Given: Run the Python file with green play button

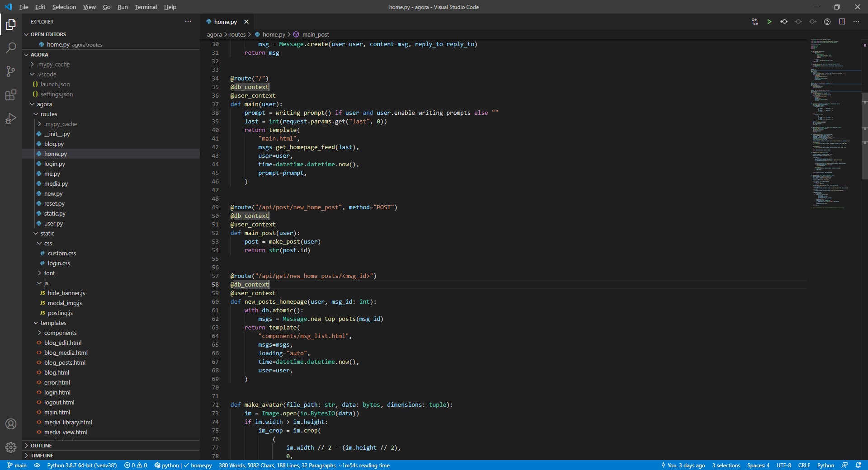Looking at the screenshot, I should point(769,22).
